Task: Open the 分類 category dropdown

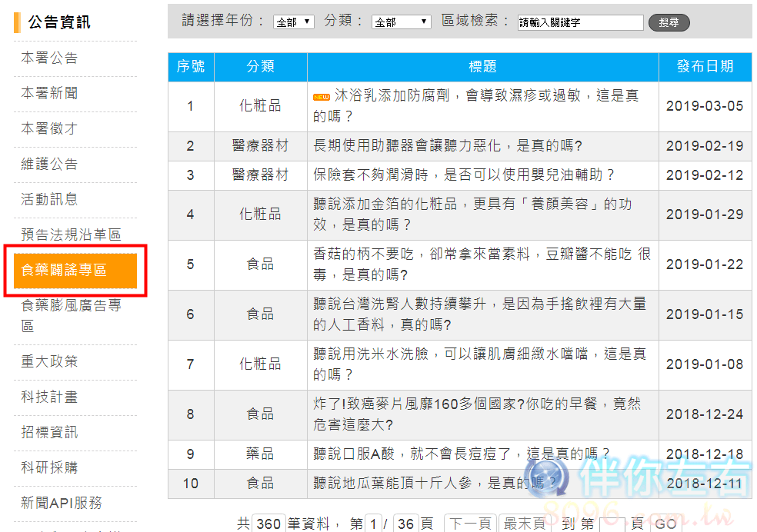Action: click(401, 22)
